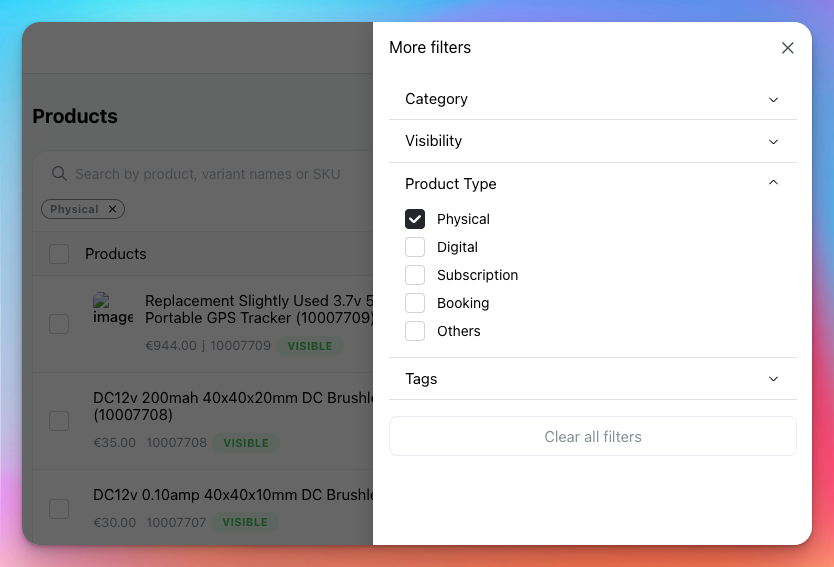The height and width of the screenshot is (567, 834).
Task: Expand the Category filter section
Action: click(593, 99)
